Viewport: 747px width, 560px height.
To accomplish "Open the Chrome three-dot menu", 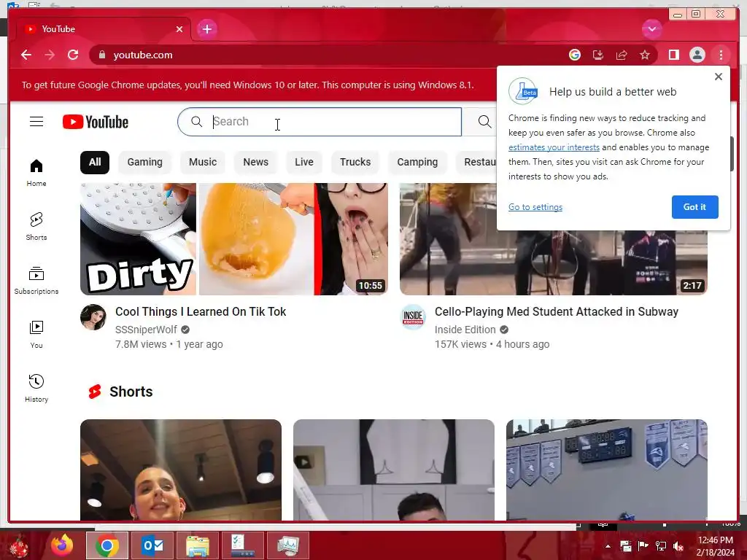I will (x=721, y=55).
